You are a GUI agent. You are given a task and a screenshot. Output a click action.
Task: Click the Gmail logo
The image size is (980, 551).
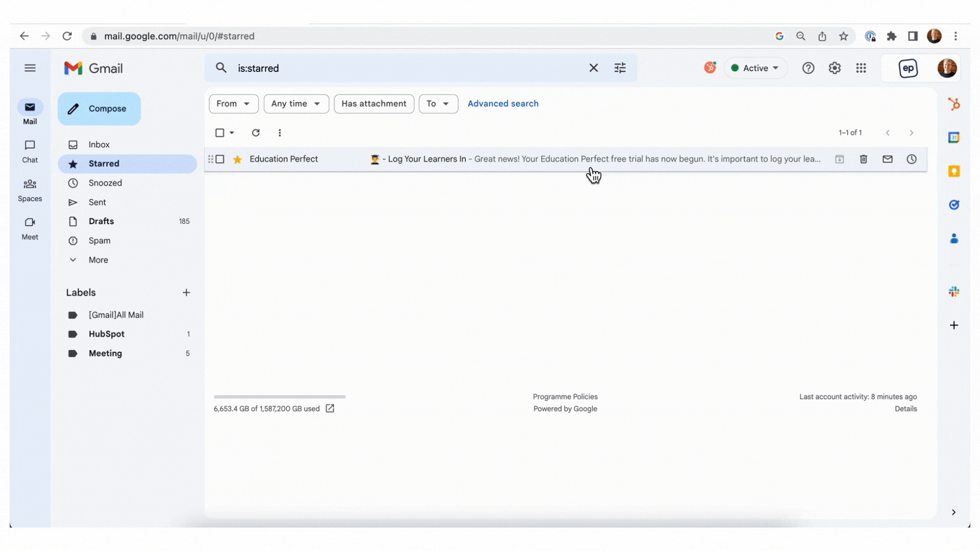pos(93,68)
